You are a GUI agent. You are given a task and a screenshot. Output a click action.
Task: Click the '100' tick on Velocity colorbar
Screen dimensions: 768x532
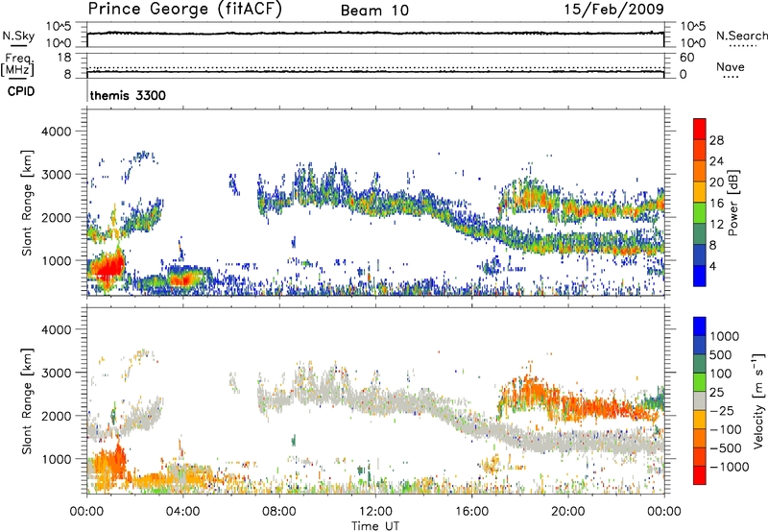coord(720,374)
